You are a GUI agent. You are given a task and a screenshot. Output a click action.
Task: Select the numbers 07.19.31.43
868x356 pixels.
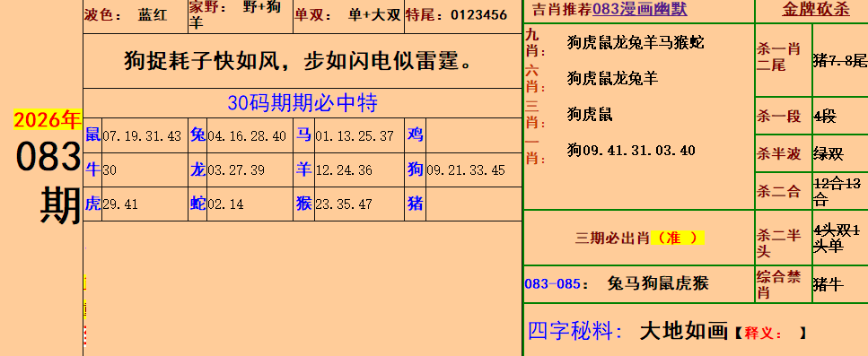click(142, 136)
